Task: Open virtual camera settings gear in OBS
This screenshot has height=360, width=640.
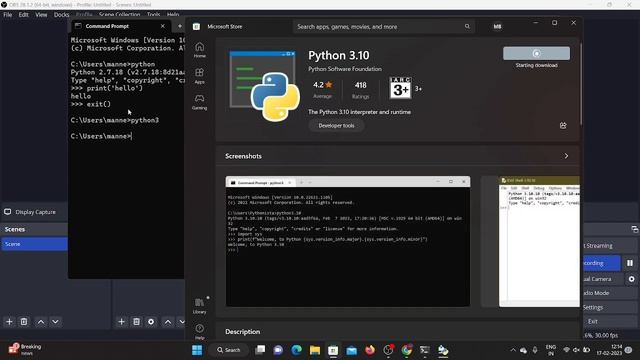Action: pos(631,279)
